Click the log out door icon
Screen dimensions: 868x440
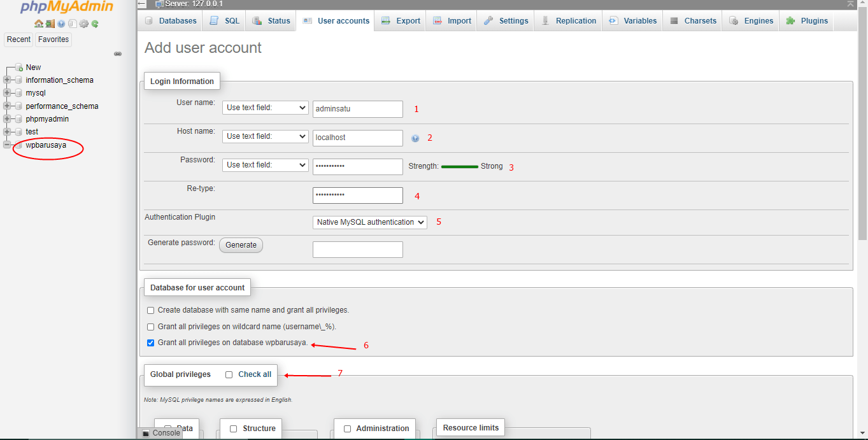click(50, 24)
